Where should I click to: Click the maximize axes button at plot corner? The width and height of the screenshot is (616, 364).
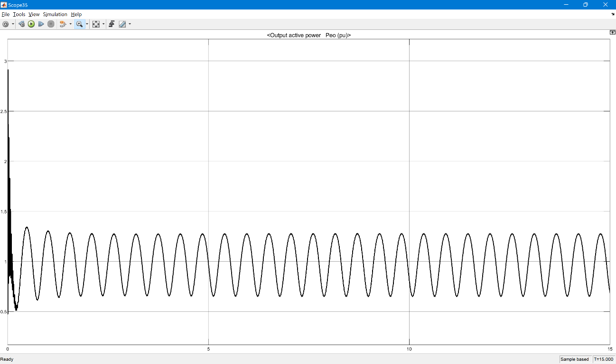coord(612,32)
